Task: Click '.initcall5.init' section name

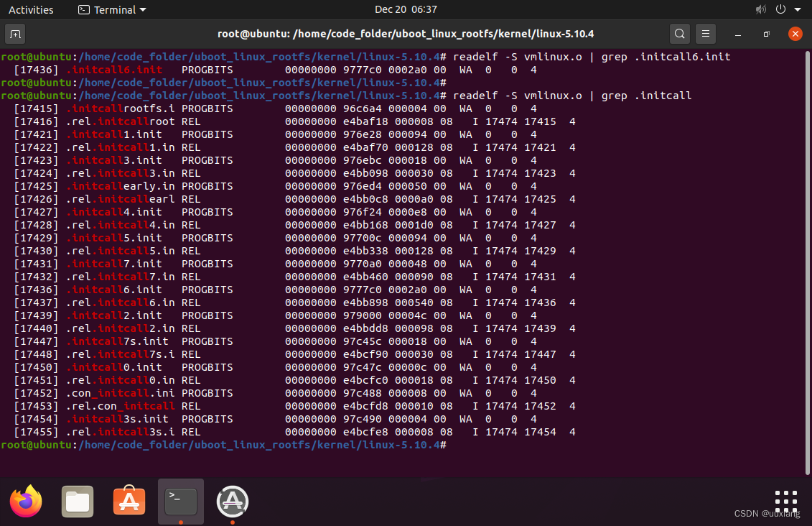Action: point(114,239)
